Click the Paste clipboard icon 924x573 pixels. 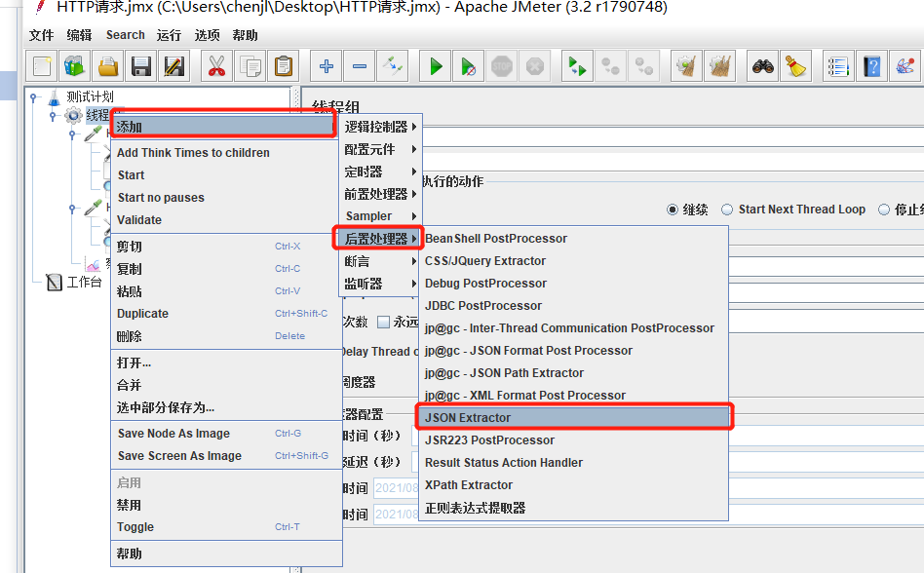click(284, 66)
